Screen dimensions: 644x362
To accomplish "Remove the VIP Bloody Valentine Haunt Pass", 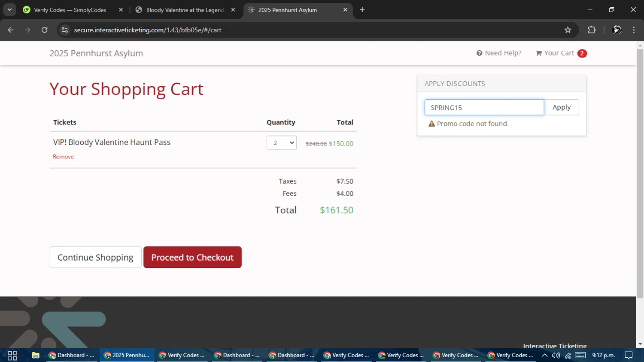I will click(x=63, y=157).
